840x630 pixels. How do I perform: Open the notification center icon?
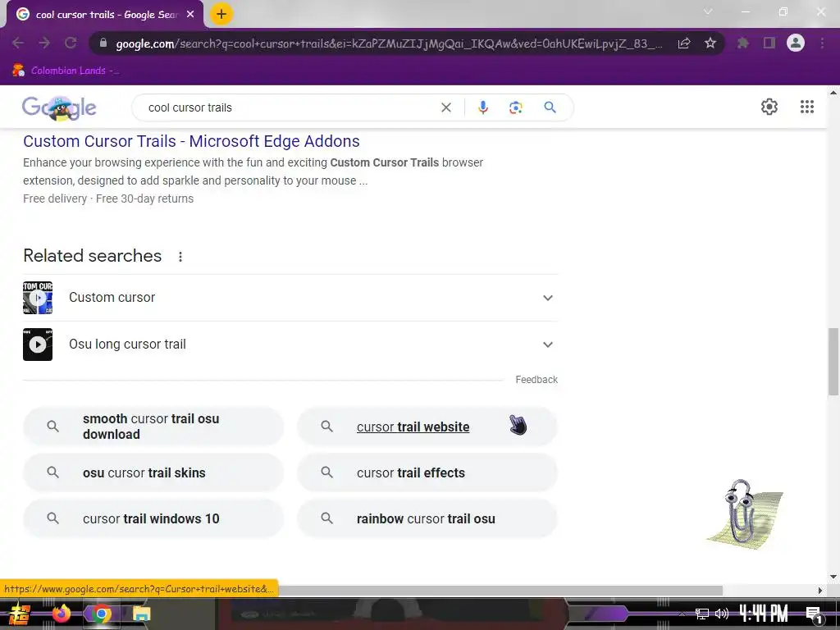[815, 615]
